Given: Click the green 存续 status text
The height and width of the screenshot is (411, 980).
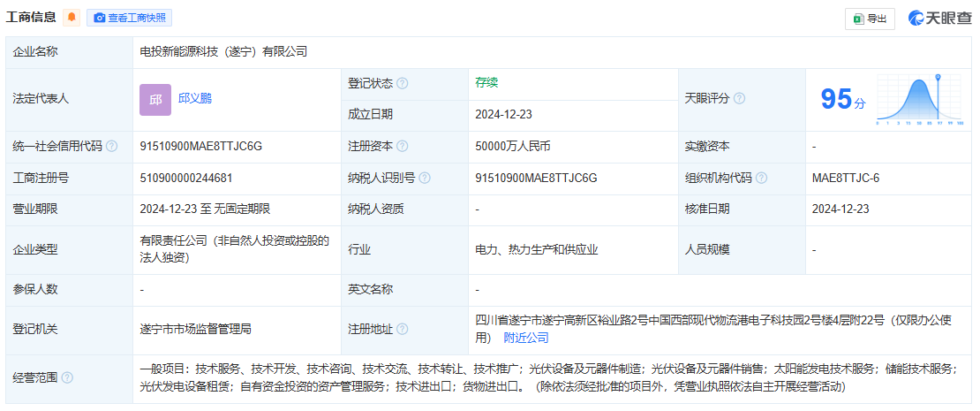Looking at the screenshot, I should (x=486, y=82).
